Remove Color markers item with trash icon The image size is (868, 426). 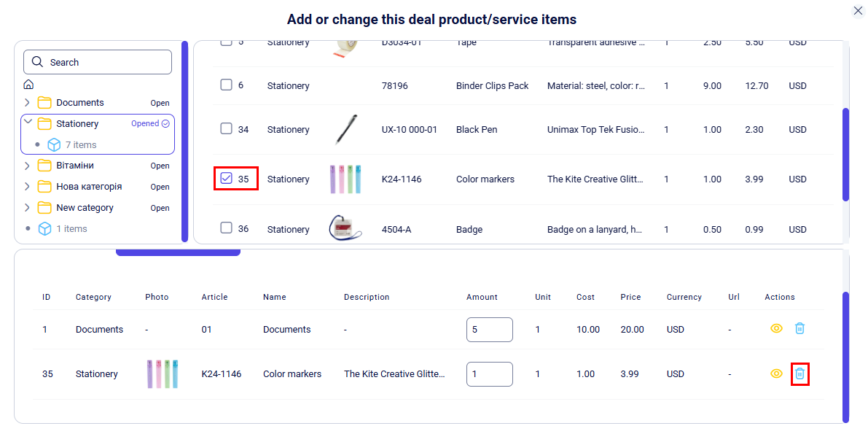pyautogui.click(x=799, y=373)
